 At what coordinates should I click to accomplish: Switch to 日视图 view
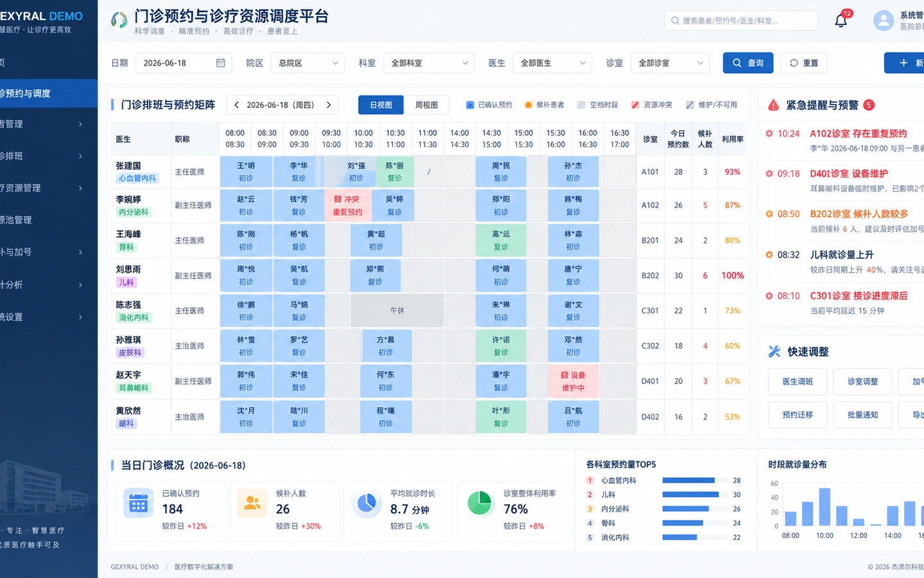(x=381, y=105)
